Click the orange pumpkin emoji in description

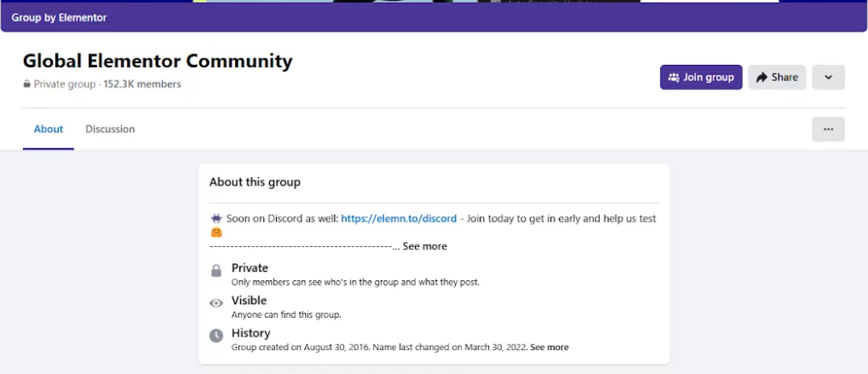pyautogui.click(x=216, y=232)
